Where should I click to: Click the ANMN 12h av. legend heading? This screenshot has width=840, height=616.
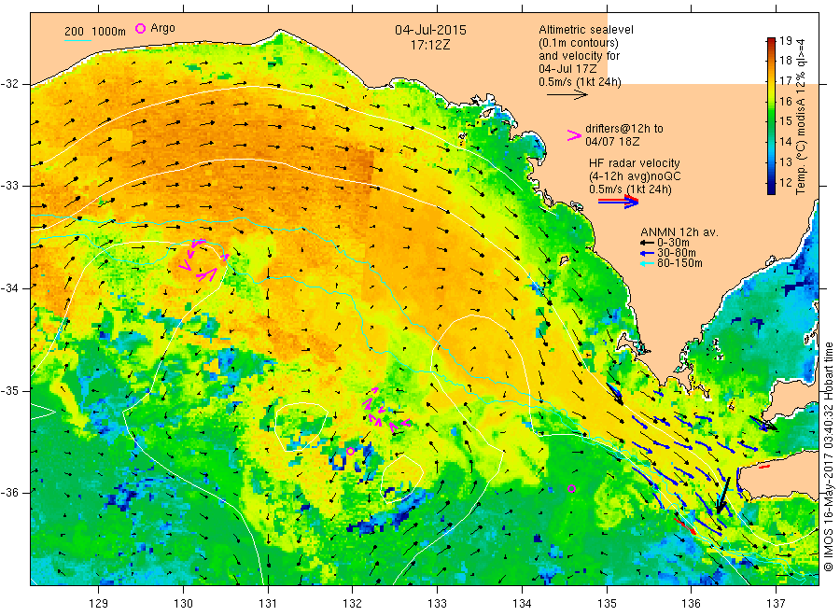(679, 232)
